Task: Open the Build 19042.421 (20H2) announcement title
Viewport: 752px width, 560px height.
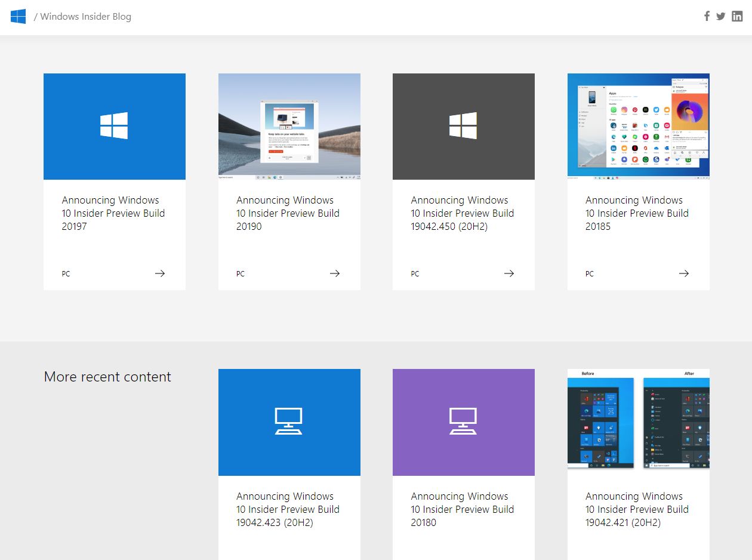Action: pos(637,509)
